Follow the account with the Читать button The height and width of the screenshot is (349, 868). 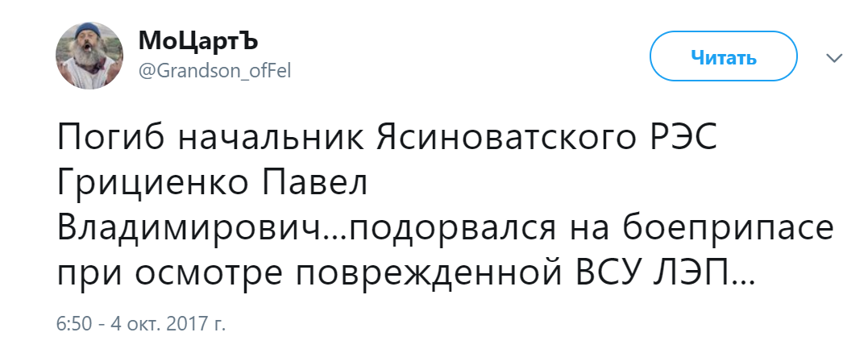(x=724, y=56)
